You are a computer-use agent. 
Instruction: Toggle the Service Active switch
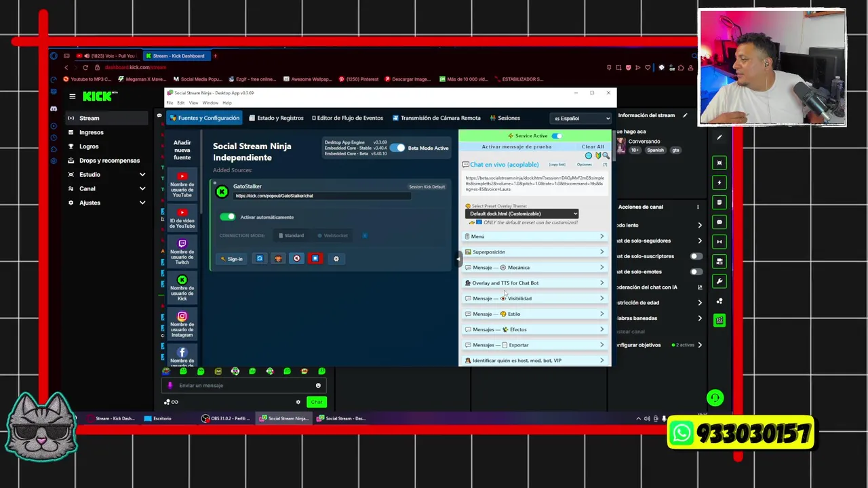557,136
